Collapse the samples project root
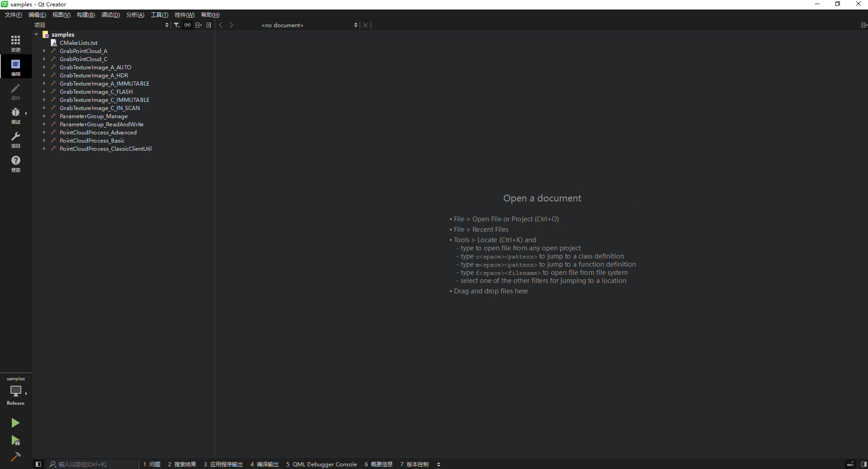The image size is (868, 469). (x=36, y=34)
